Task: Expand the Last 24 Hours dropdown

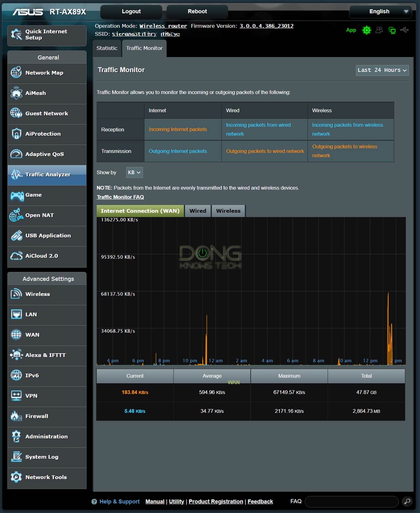Action: tap(382, 70)
